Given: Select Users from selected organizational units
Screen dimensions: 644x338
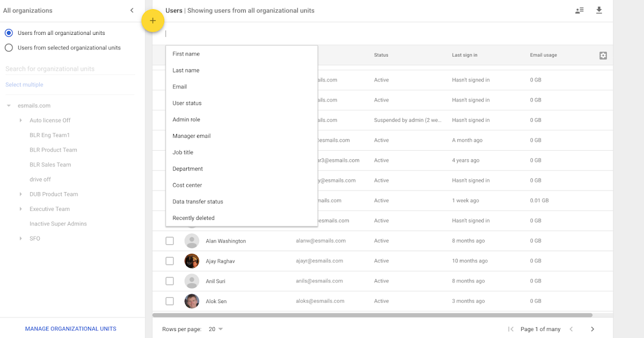Looking at the screenshot, I should (x=9, y=48).
